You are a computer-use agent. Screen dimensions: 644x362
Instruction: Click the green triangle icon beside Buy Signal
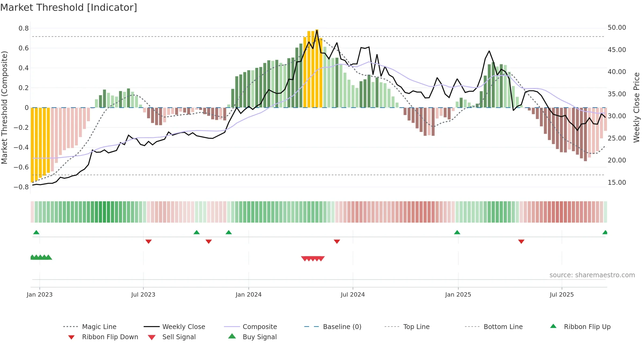pos(232,336)
